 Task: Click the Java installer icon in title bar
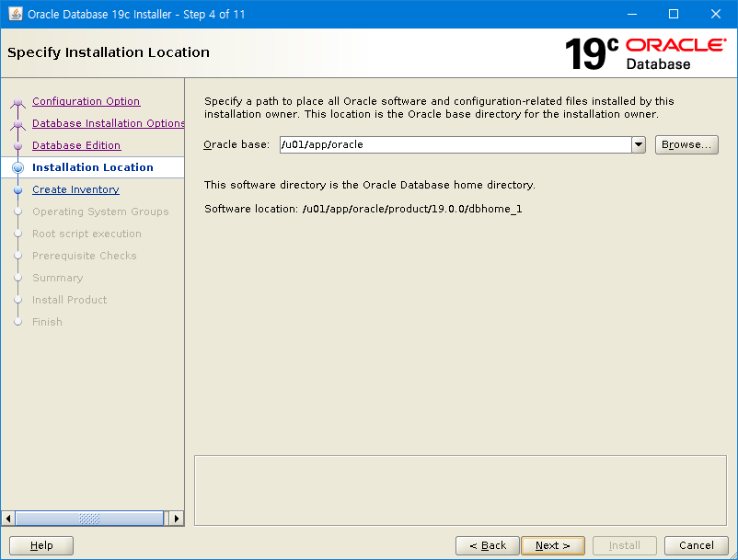tap(16, 15)
